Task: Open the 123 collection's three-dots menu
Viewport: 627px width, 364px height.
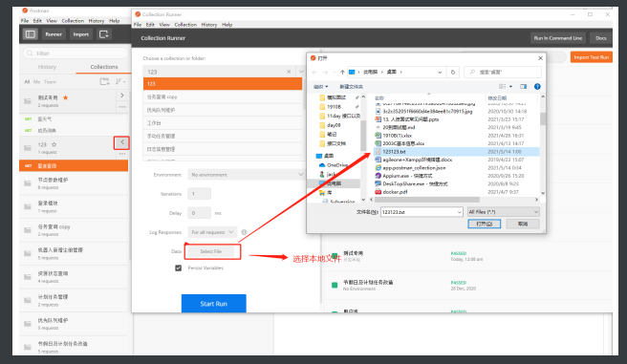Action: 122,154
